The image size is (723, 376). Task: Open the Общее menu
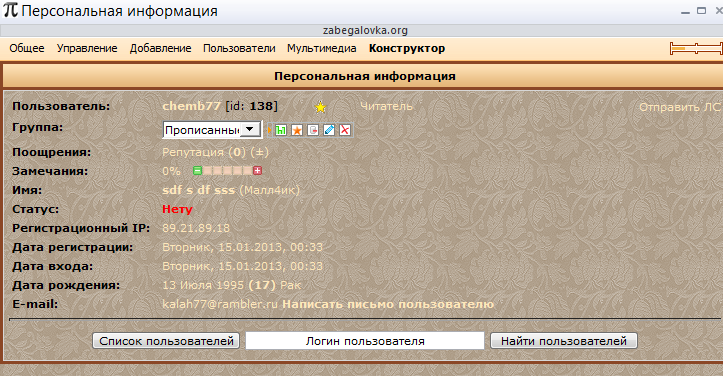pyautogui.click(x=27, y=48)
